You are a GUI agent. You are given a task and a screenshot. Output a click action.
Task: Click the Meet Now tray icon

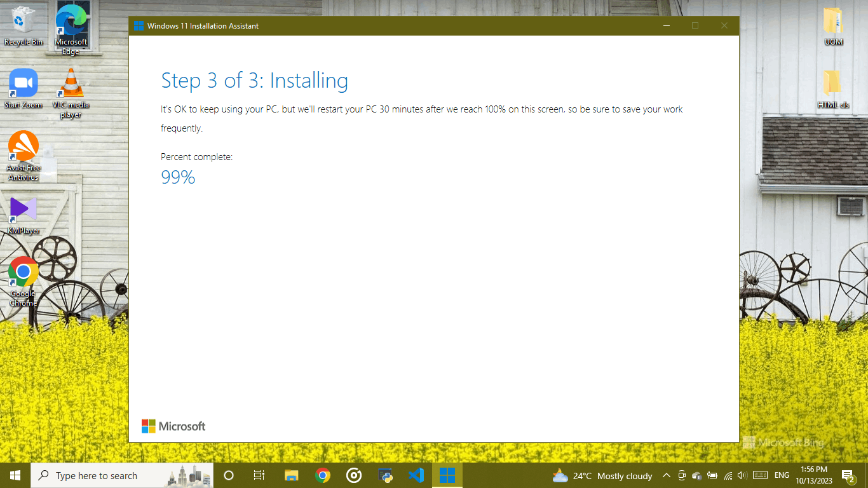coord(682,475)
